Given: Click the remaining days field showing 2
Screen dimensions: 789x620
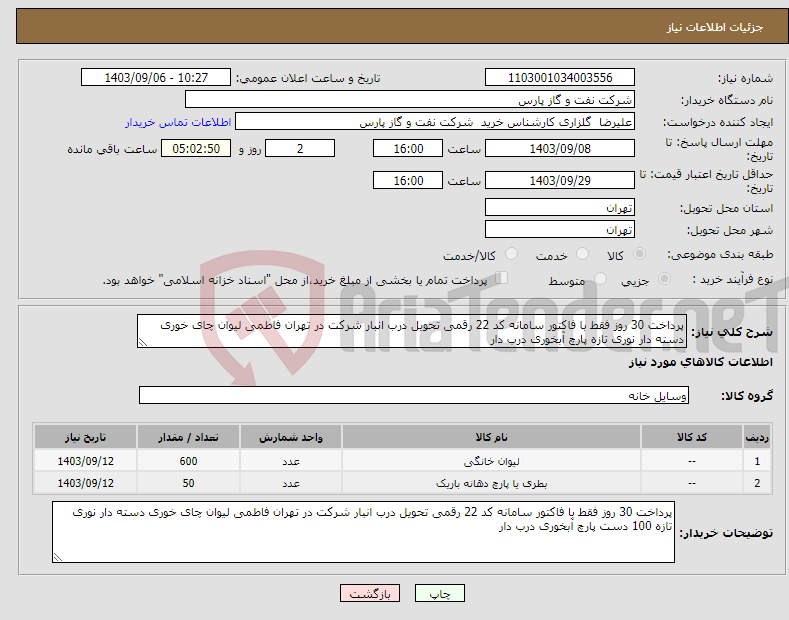Looking at the screenshot, I should point(300,148).
